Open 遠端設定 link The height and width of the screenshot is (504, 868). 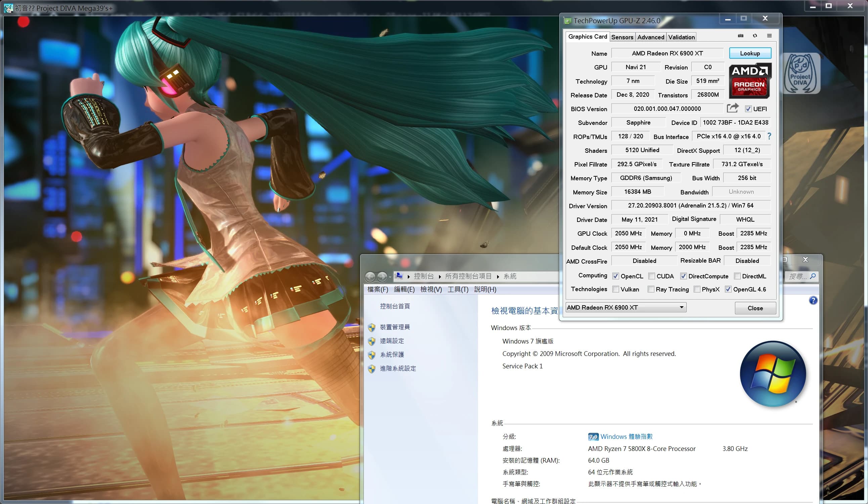point(392,341)
